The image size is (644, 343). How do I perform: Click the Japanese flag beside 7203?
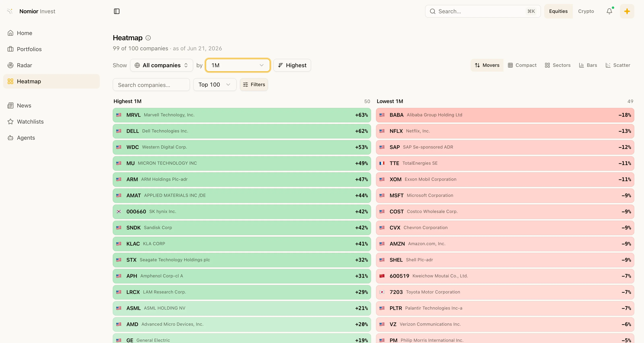tap(382, 292)
